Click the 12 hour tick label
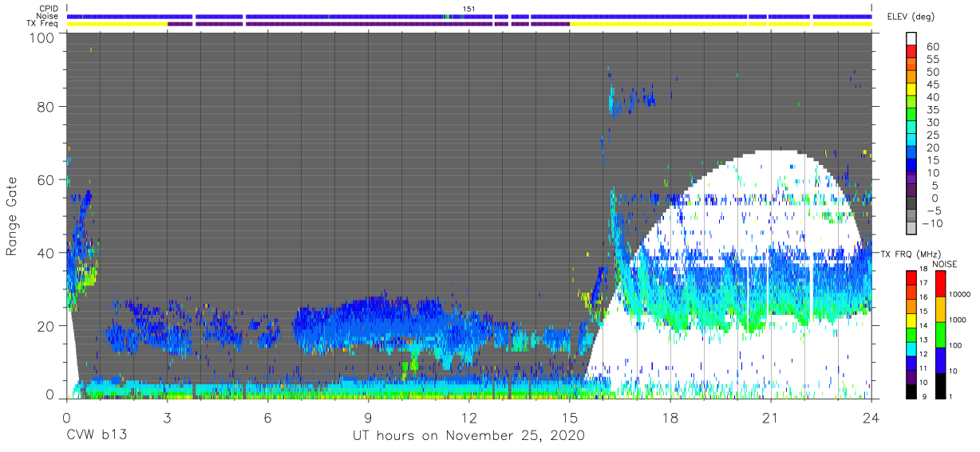This screenshot has height=452, width=980. pos(469,418)
